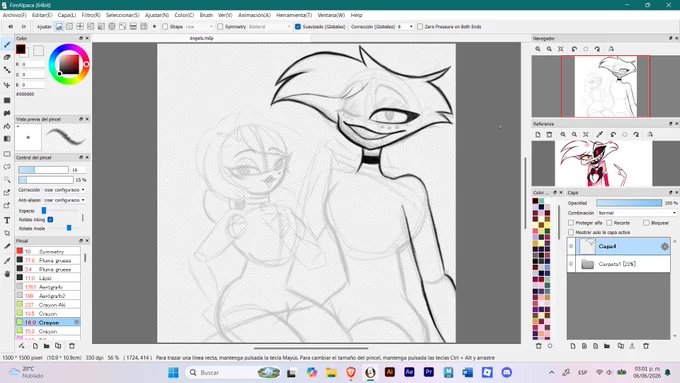Open a reference image file
The width and height of the screenshot is (680, 383).
pyautogui.click(x=538, y=134)
